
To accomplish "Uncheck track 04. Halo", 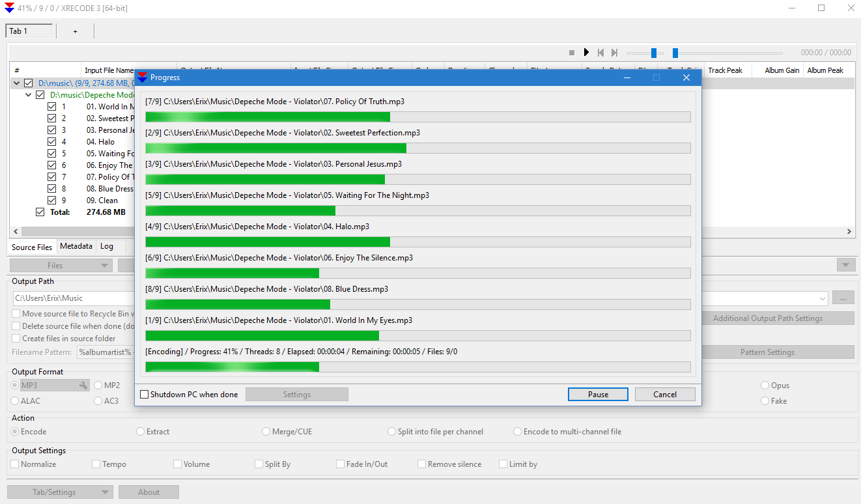I will click(x=52, y=141).
